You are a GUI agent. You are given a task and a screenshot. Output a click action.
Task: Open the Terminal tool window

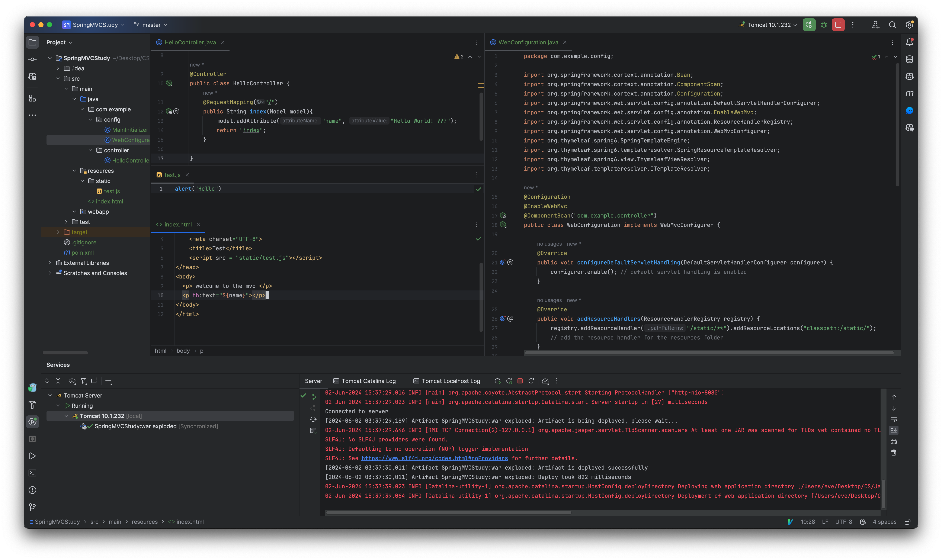tap(32, 473)
